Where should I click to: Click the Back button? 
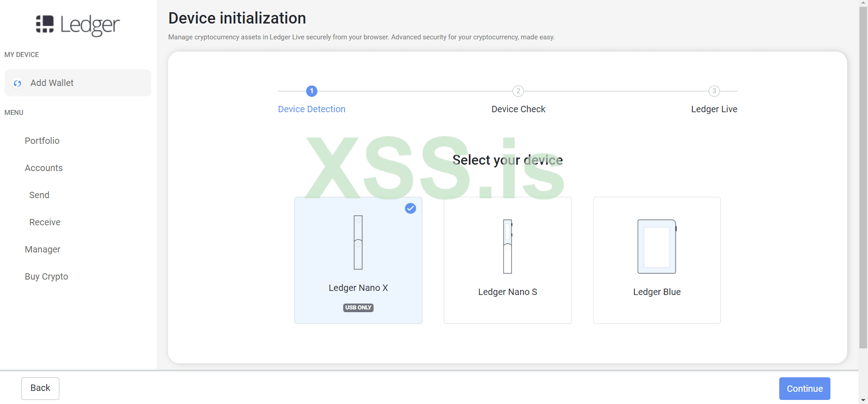click(40, 388)
